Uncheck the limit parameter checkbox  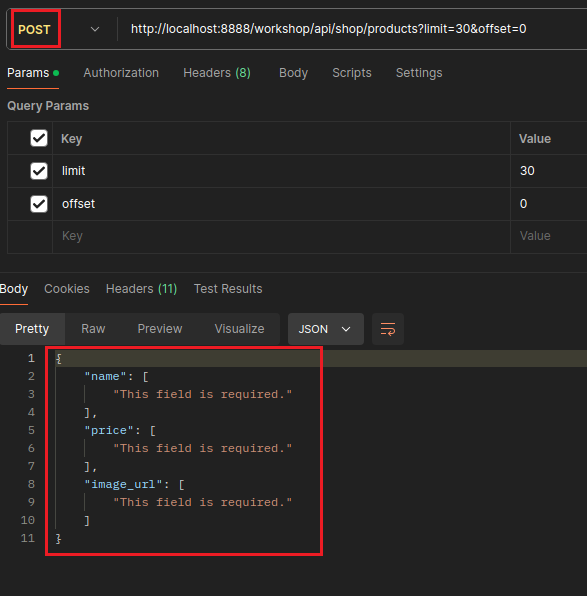point(39,171)
